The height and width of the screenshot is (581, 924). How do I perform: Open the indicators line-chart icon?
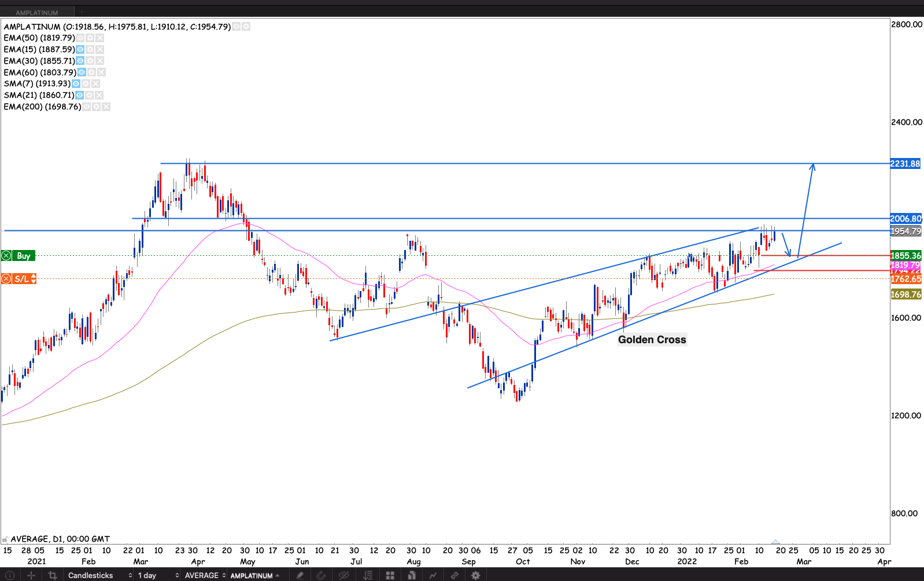[x=433, y=575]
